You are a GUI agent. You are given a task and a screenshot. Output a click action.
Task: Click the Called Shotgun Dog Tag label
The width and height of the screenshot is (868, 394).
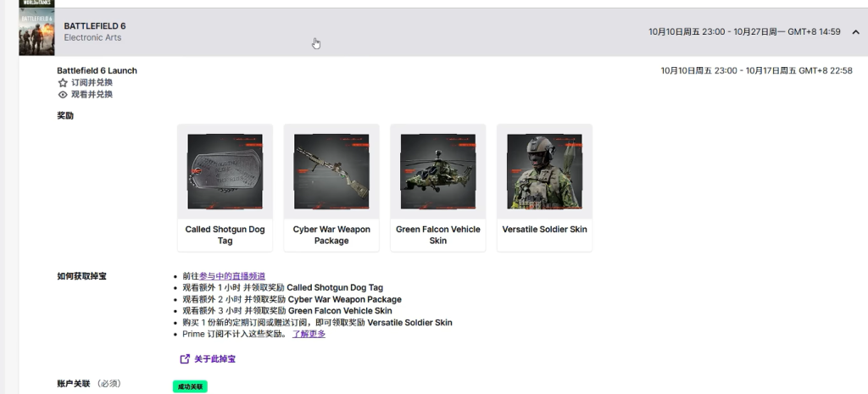(225, 235)
